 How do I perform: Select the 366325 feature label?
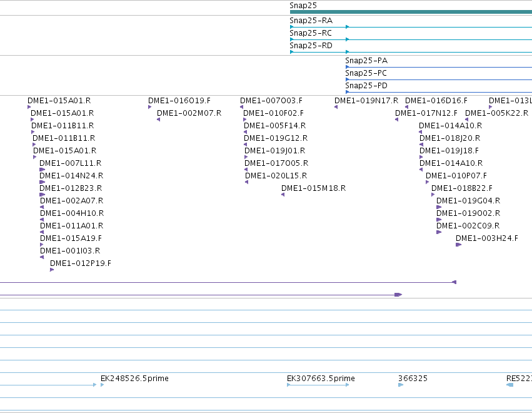click(413, 379)
